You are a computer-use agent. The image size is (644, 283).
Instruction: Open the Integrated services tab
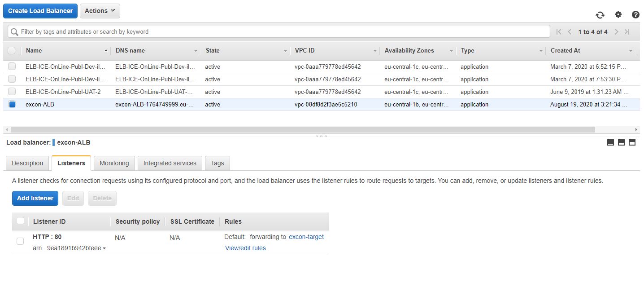tap(170, 163)
